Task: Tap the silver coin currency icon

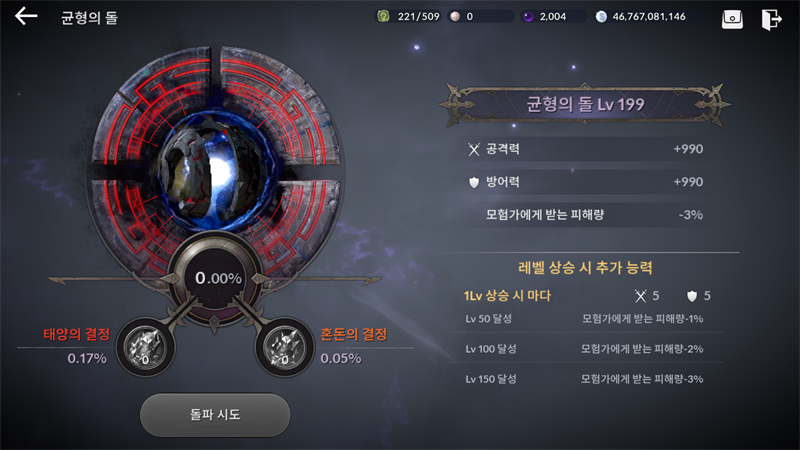Action: click(x=602, y=17)
